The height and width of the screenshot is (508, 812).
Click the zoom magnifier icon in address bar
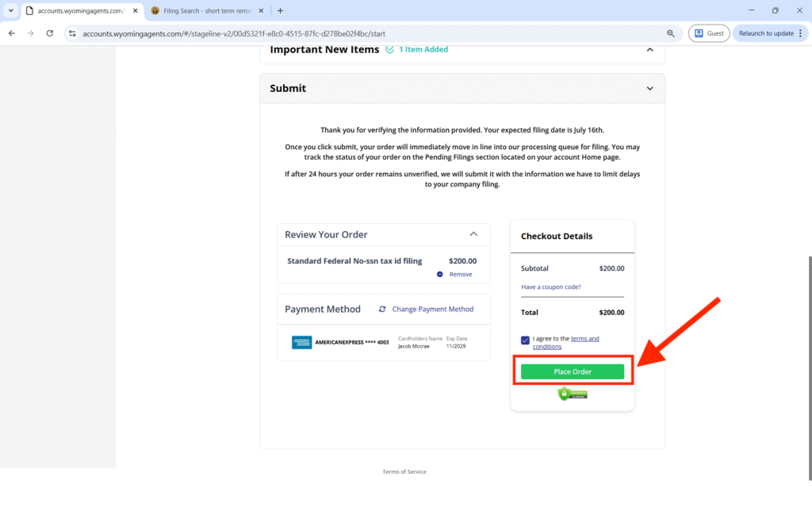(671, 33)
